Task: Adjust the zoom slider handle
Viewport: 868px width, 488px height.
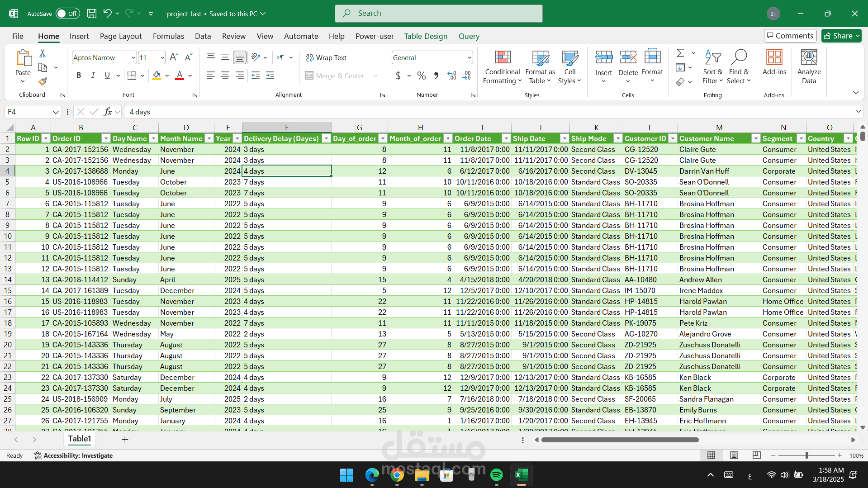Action: [806, 455]
